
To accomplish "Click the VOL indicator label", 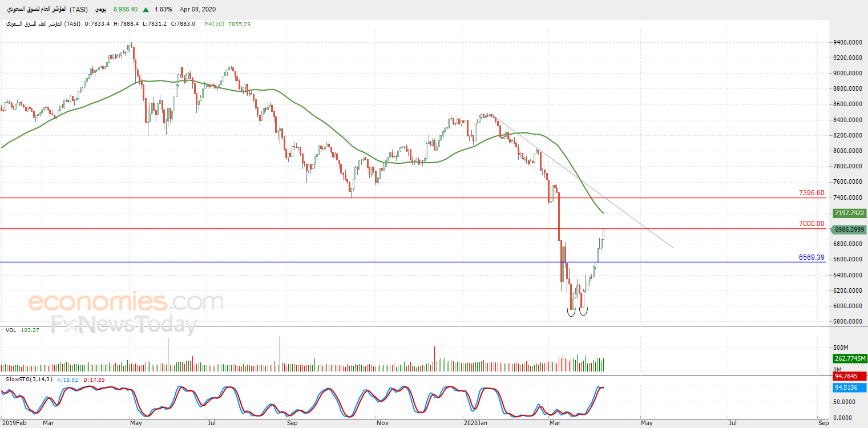I will (11, 330).
